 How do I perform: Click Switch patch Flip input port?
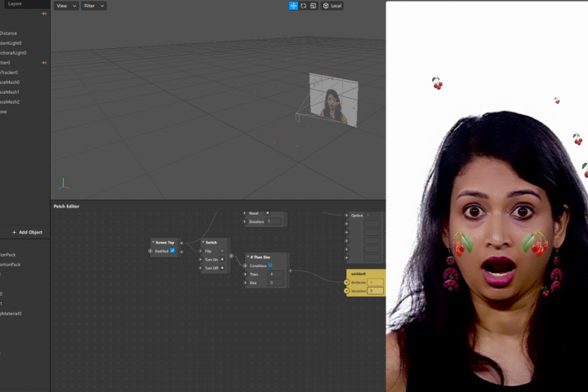[200, 251]
